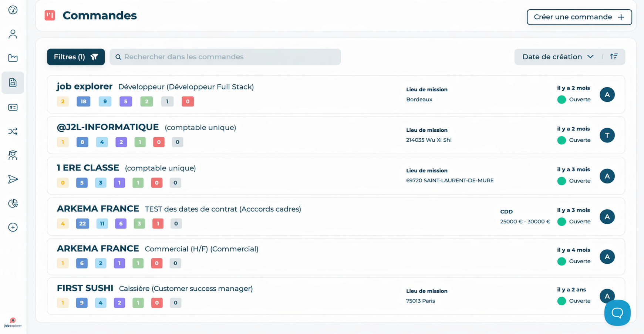Select the highlighted document icon in sidebar
Image resolution: width=644 pixels, height=334 pixels.
point(13,82)
